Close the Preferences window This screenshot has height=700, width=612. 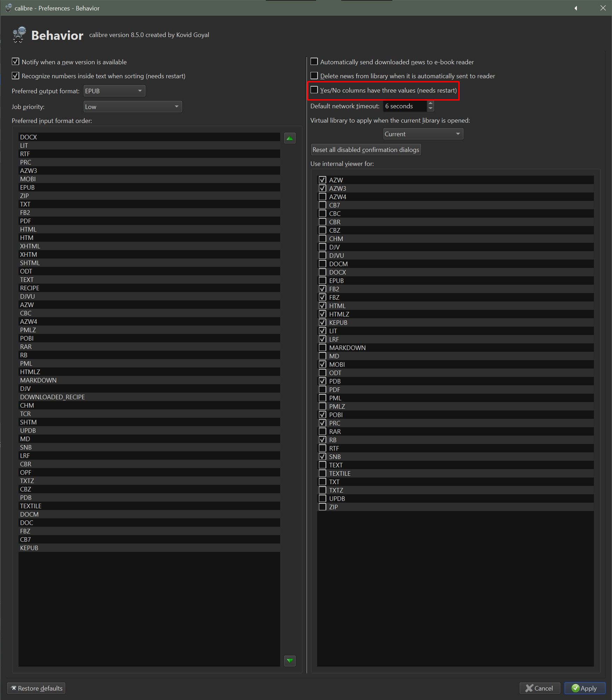click(x=603, y=8)
